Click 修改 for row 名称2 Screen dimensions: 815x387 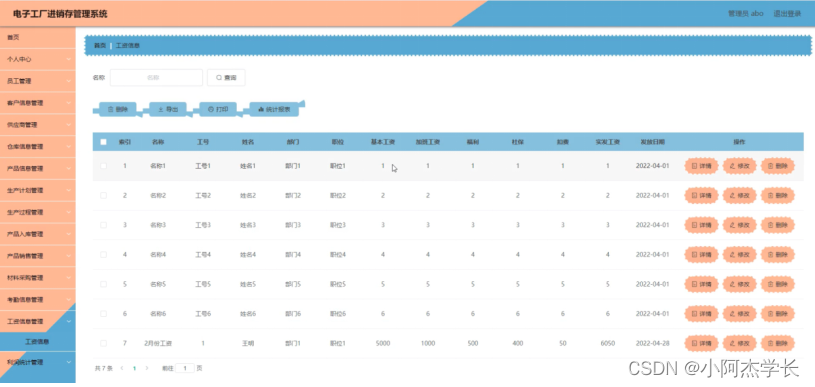point(740,196)
